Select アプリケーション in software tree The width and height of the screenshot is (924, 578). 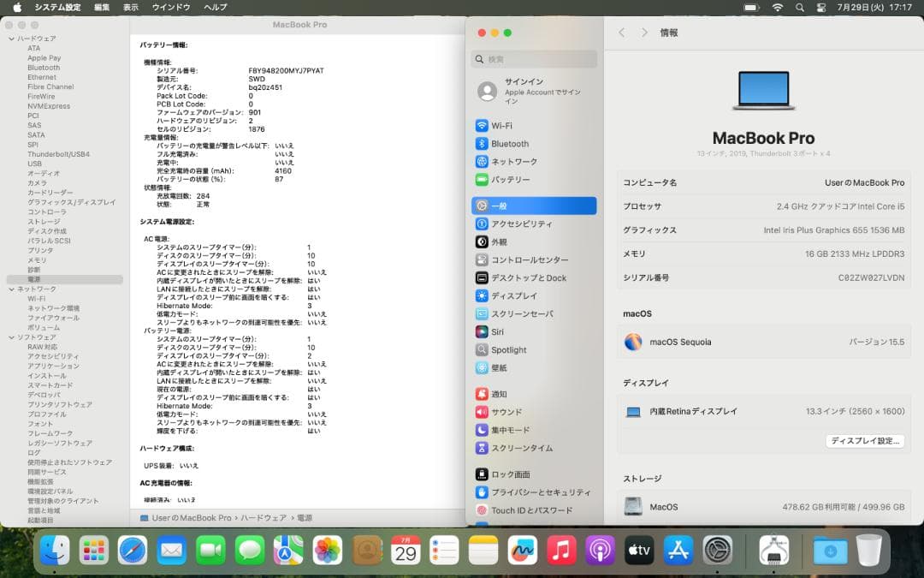tap(53, 366)
